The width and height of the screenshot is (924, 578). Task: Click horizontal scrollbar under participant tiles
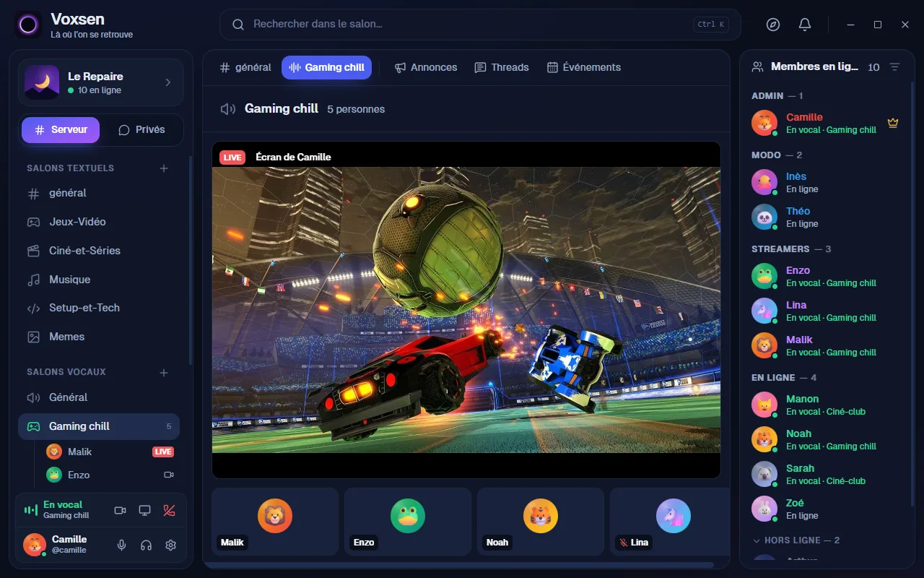(x=460, y=564)
